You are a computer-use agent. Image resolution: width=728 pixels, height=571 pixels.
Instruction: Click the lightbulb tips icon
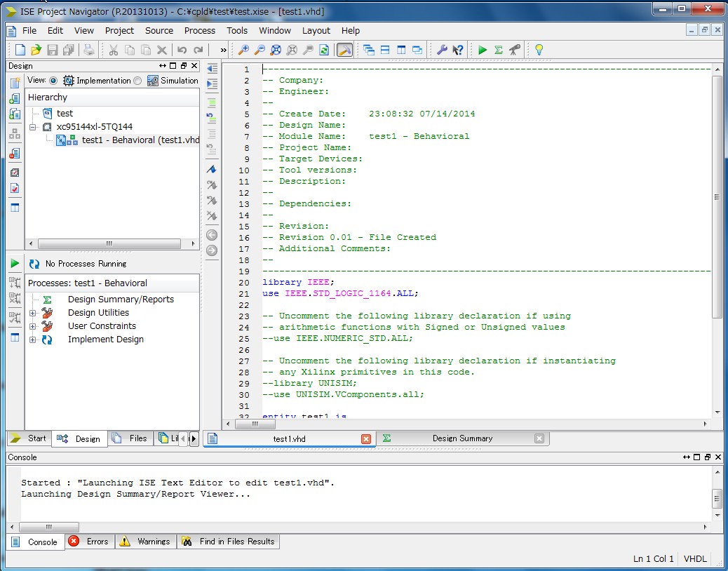[x=539, y=50]
